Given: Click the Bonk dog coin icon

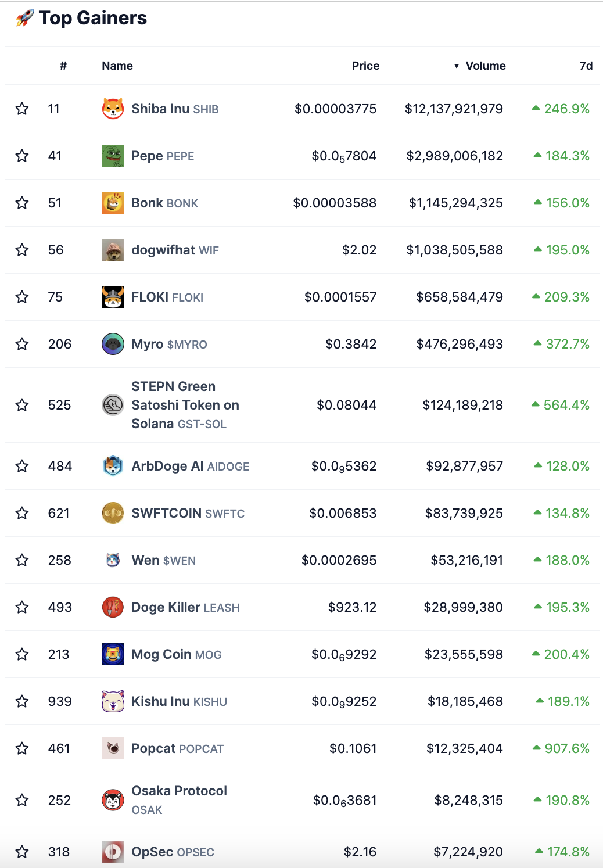Looking at the screenshot, I should 113,203.
